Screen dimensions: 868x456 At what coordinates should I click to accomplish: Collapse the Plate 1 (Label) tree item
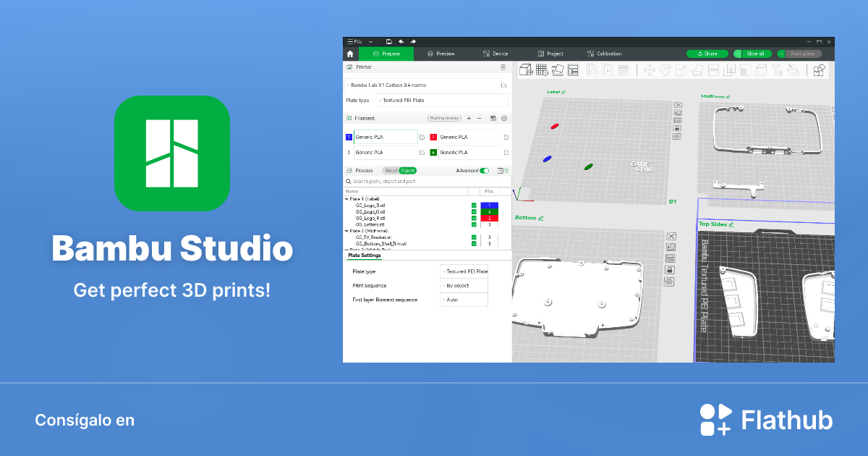(x=348, y=200)
